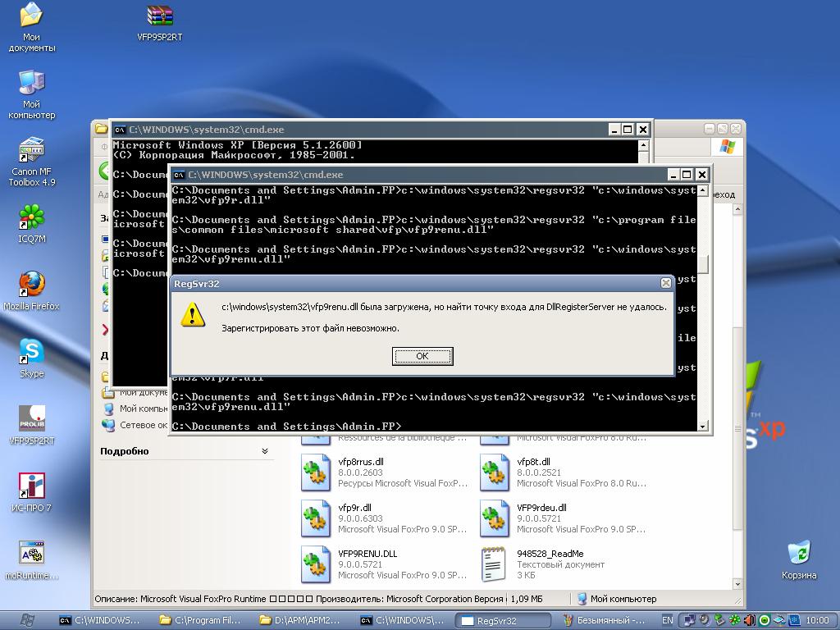Select the vfp8t.dll file icon
The height and width of the screenshot is (630, 840).
coord(495,472)
